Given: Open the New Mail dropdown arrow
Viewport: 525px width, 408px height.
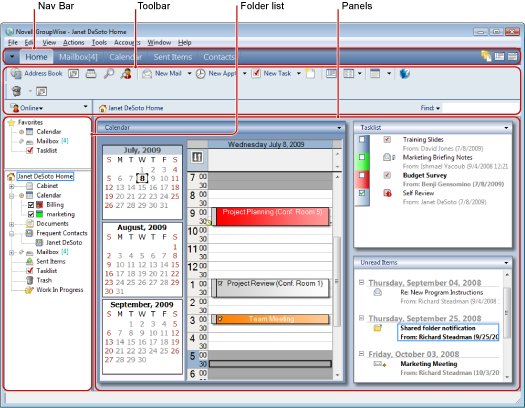Looking at the screenshot, I should [x=189, y=73].
